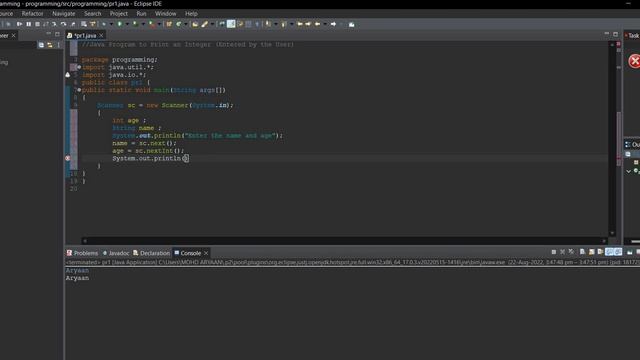640x360 pixels.
Task: Click the error marker beside System.out.println line
Action: (68, 158)
